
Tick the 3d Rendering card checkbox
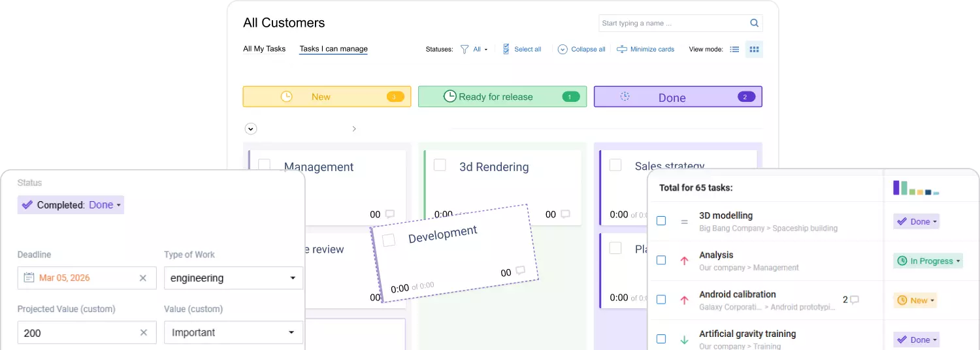[x=440, y=165]
